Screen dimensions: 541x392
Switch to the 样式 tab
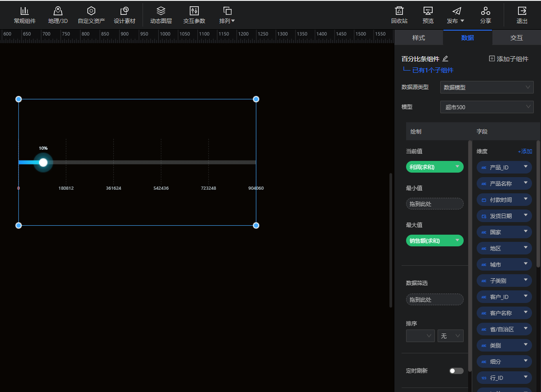point(419,38)
